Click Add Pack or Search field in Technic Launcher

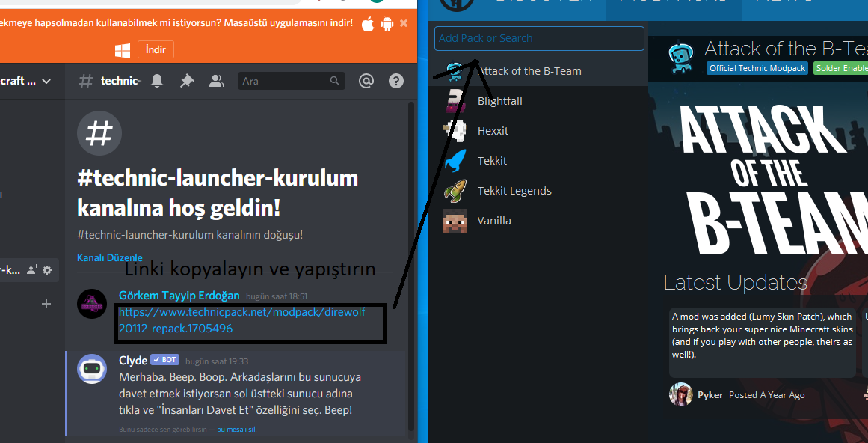pos(539,38)
